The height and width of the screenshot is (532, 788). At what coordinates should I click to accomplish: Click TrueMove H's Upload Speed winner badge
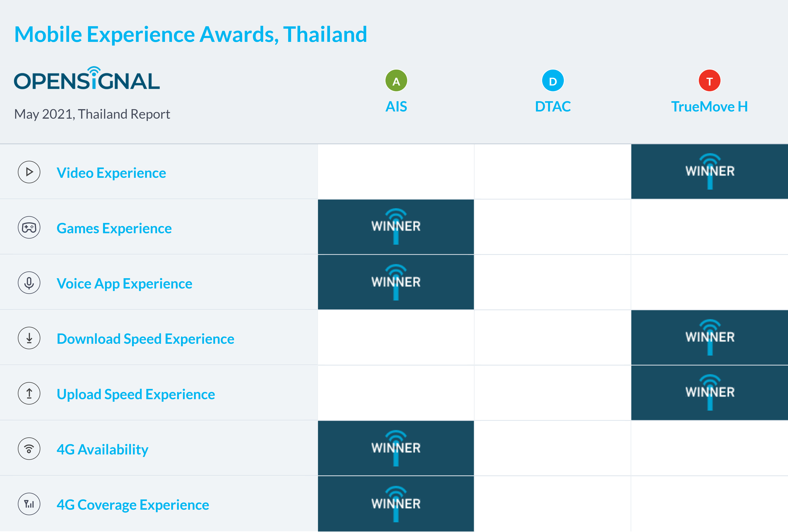pyautogui.click(x=710, y=393)
